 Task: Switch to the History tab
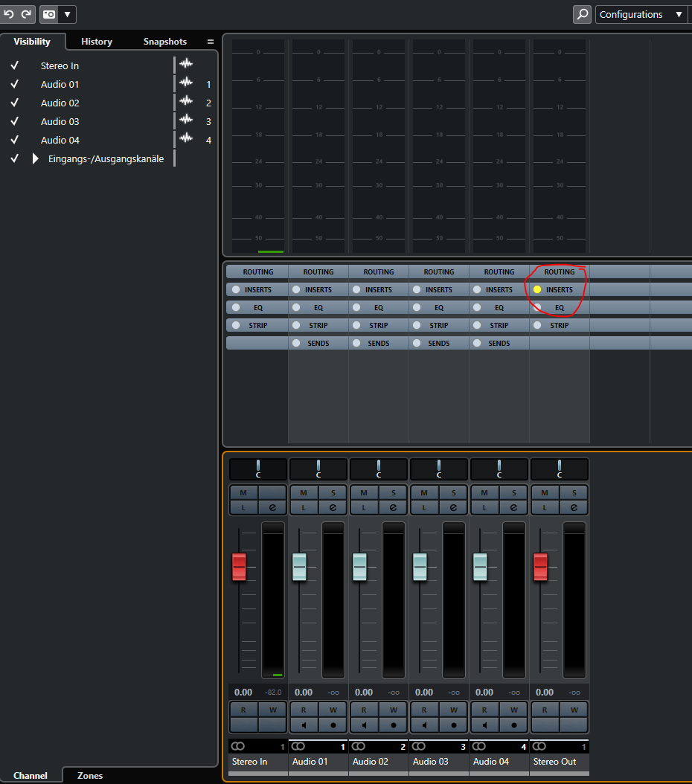click(97, 42)
